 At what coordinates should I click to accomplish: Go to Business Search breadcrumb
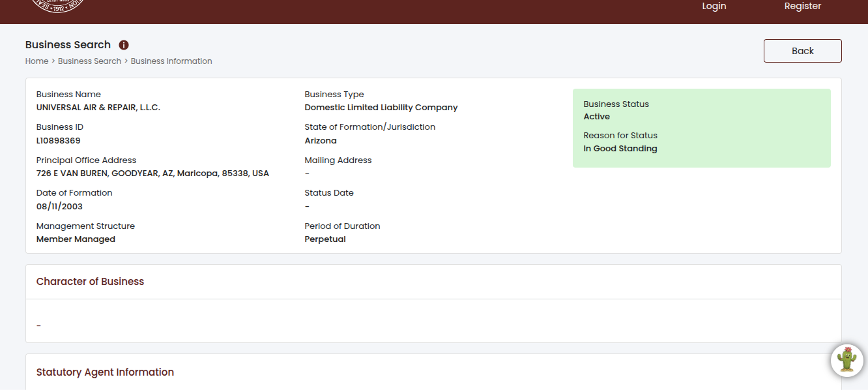(x=89, y=61)
